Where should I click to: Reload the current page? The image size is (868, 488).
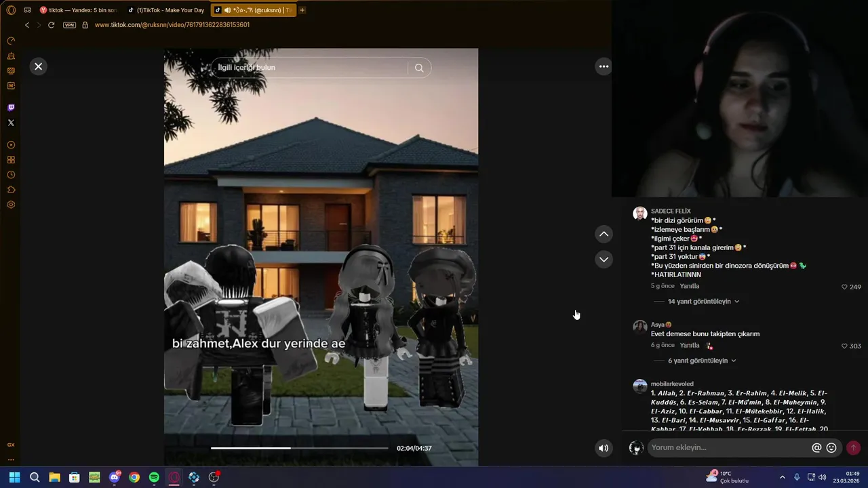[51, 25]
